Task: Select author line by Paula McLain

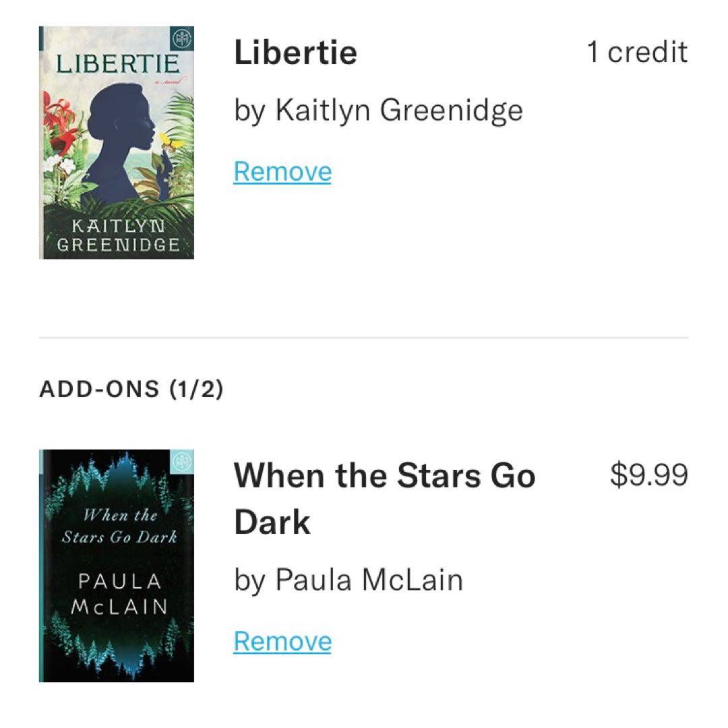Action: 348,580
